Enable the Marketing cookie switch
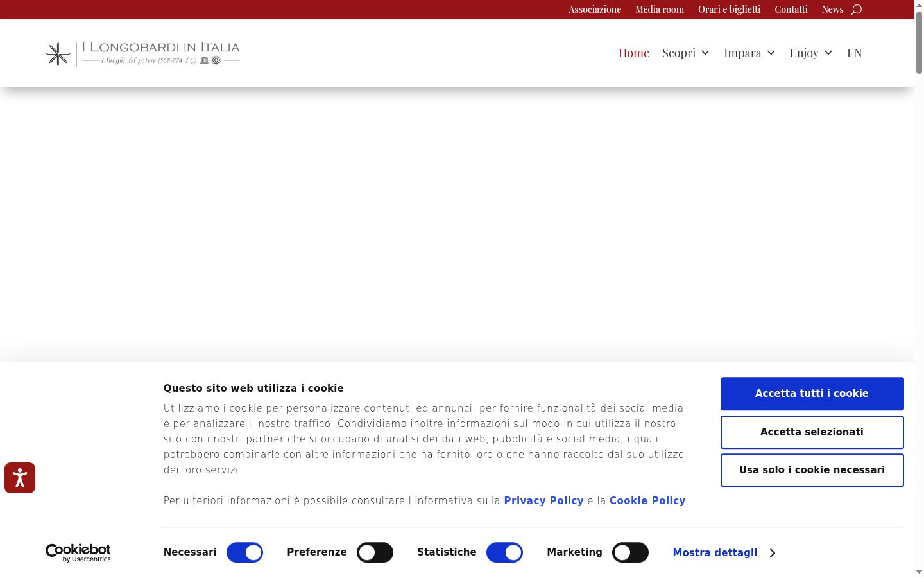The image size is (924, 578). point(630,552)
